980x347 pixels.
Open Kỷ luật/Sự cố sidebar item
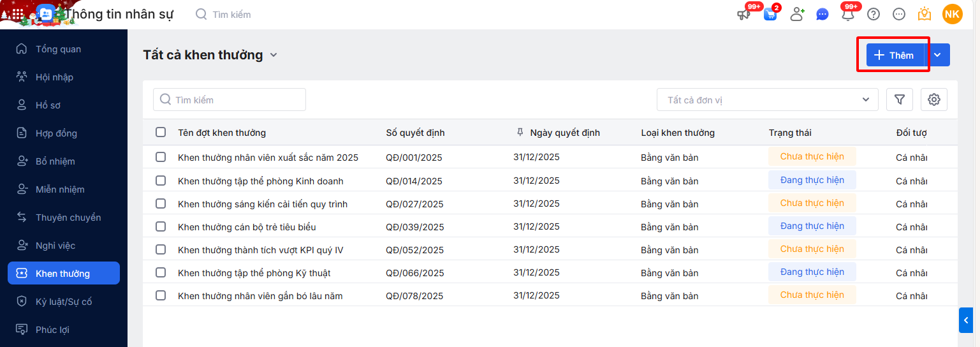click(63, 302)
